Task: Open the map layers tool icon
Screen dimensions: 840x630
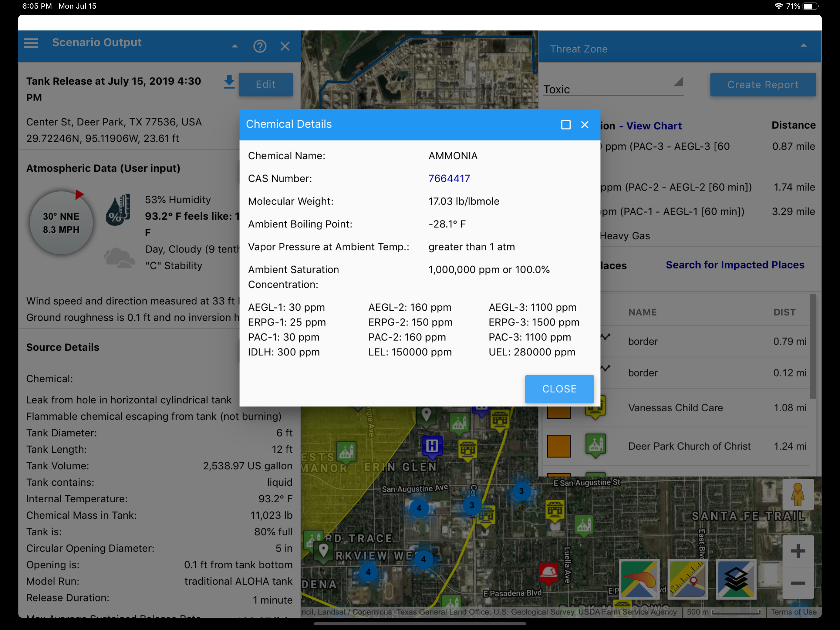Action: pyautogui.click(x=736, y=579)
